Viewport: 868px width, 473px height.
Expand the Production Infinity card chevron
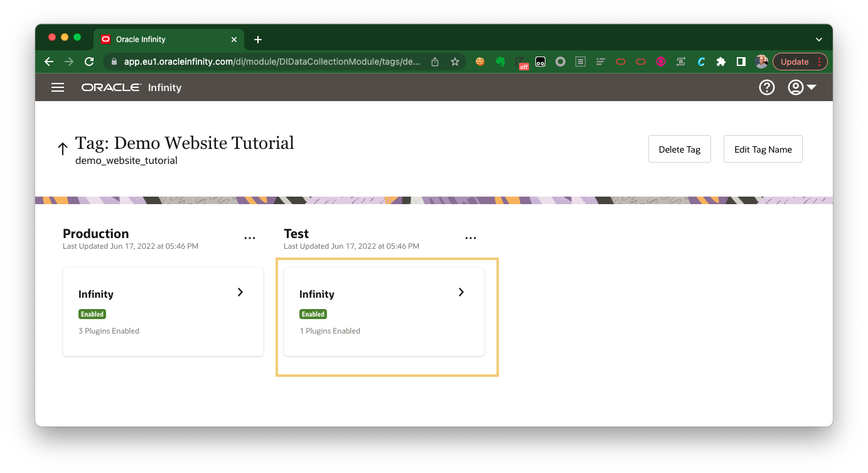(240, 292)
